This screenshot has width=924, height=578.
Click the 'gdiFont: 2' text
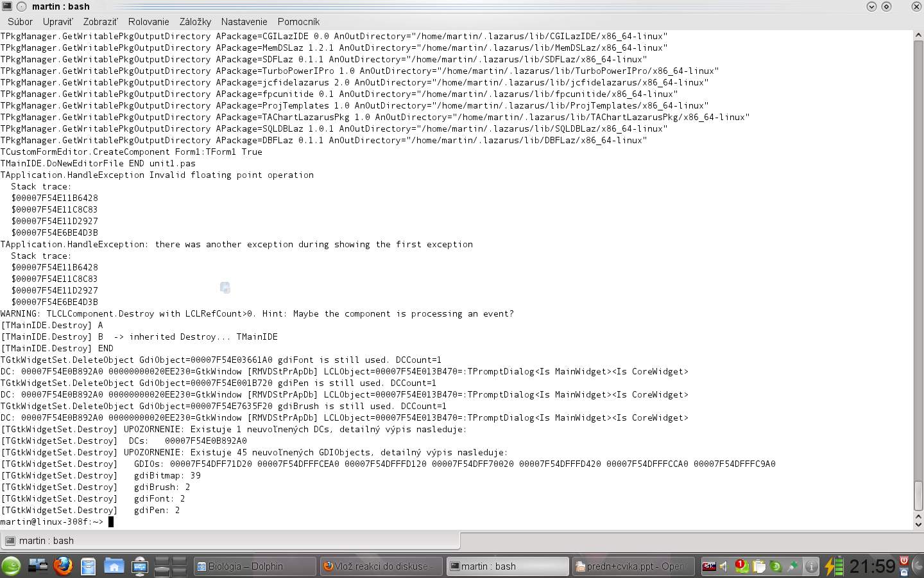[x=160, y=498]
